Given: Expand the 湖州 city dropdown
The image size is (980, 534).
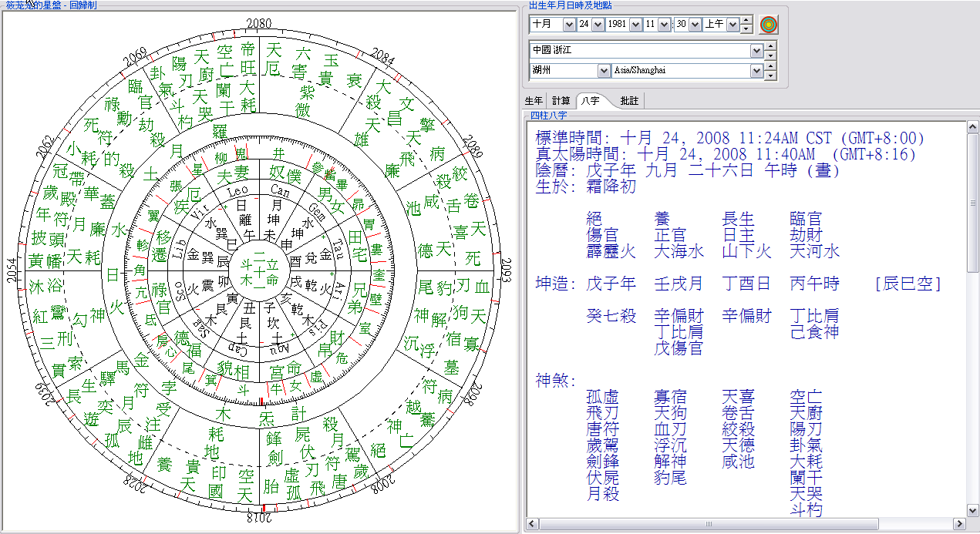Looking at the screenshot, I should point(604,71).
